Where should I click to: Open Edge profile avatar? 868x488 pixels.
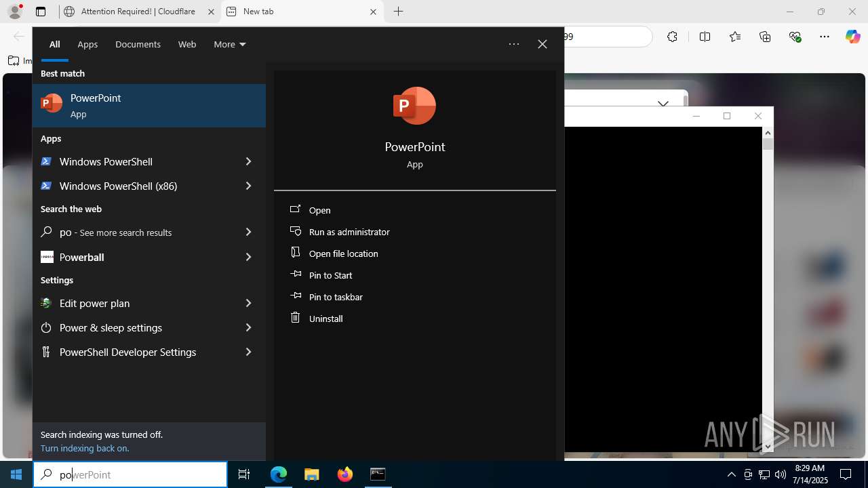pyautogui.click(x=15, y=12)
